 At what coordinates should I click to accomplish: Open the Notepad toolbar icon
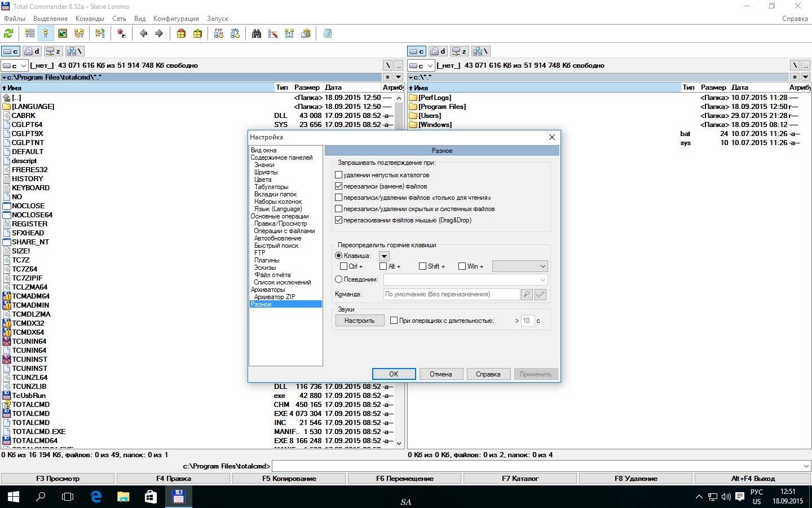tap(327, 34)
